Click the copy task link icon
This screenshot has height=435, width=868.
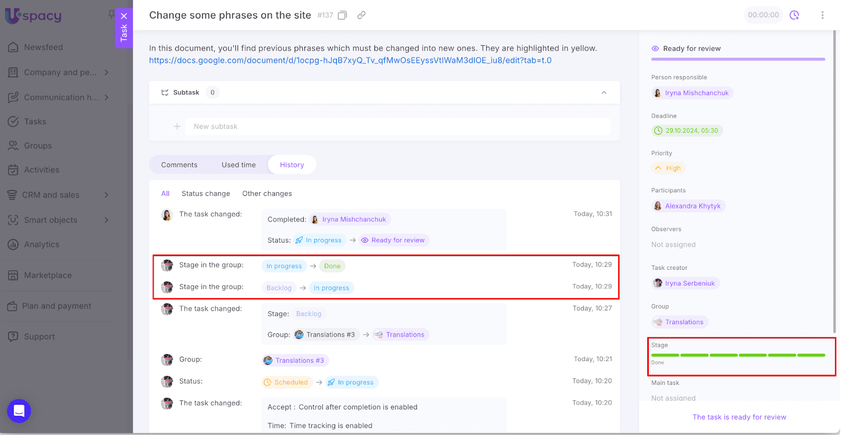pyautogui.click(x=361, y=15)
